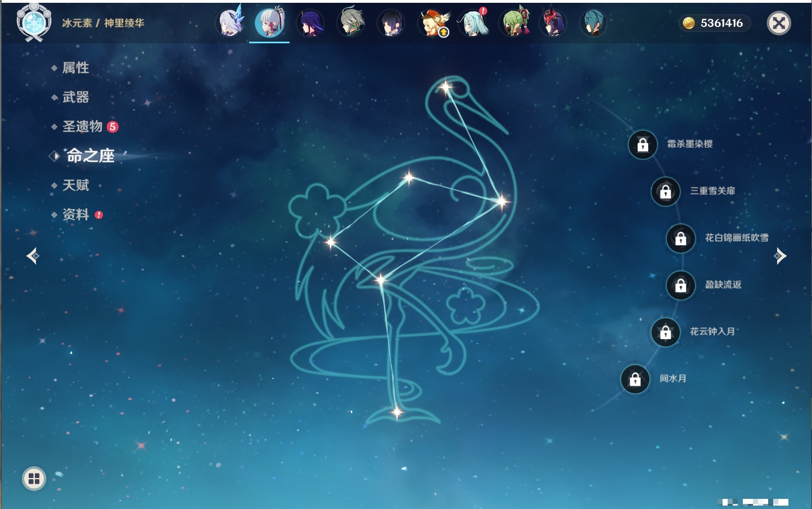View the 三重雪关扉 constellation

point(712,191)
